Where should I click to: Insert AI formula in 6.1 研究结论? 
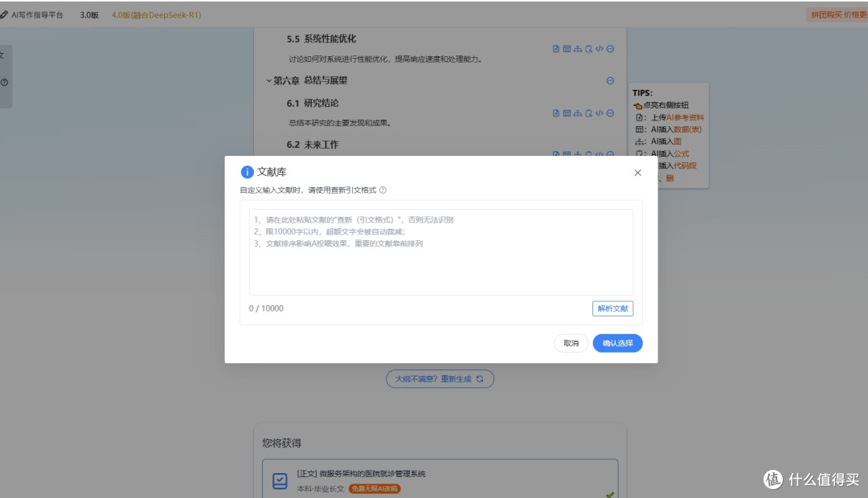click(588, 113)
